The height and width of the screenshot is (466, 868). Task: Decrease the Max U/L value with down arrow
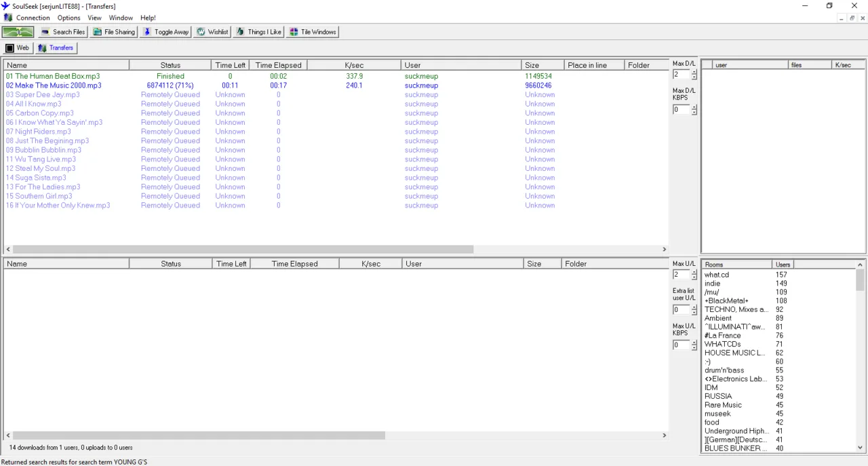694,277
